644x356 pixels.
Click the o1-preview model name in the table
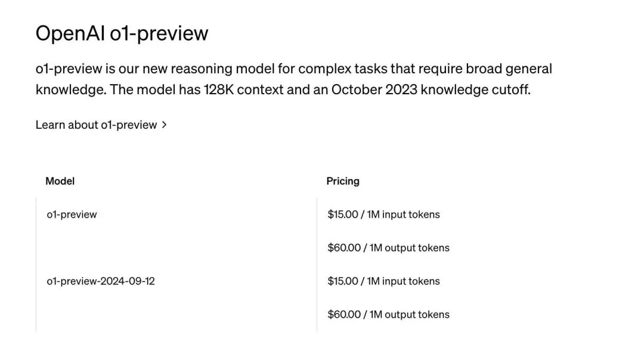[x=72, y=214]
